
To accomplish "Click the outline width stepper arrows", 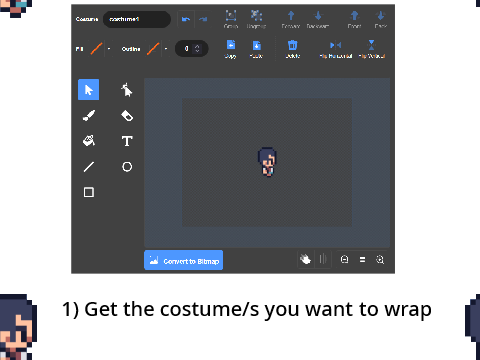I will (x=197, y=49).
